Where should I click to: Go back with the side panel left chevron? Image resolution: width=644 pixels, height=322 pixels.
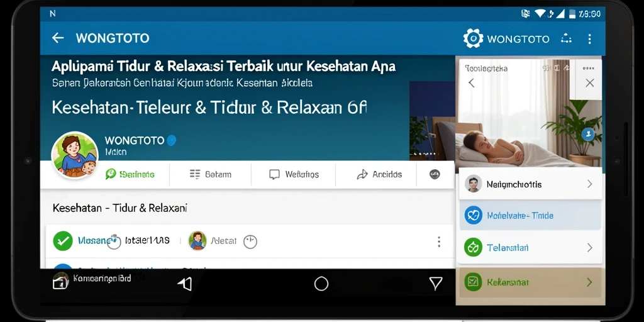pyautogui.click(x=472, y=83)
